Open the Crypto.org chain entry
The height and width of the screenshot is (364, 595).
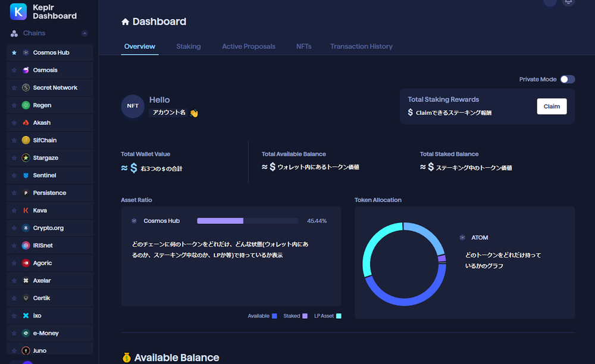click(50, 228)
